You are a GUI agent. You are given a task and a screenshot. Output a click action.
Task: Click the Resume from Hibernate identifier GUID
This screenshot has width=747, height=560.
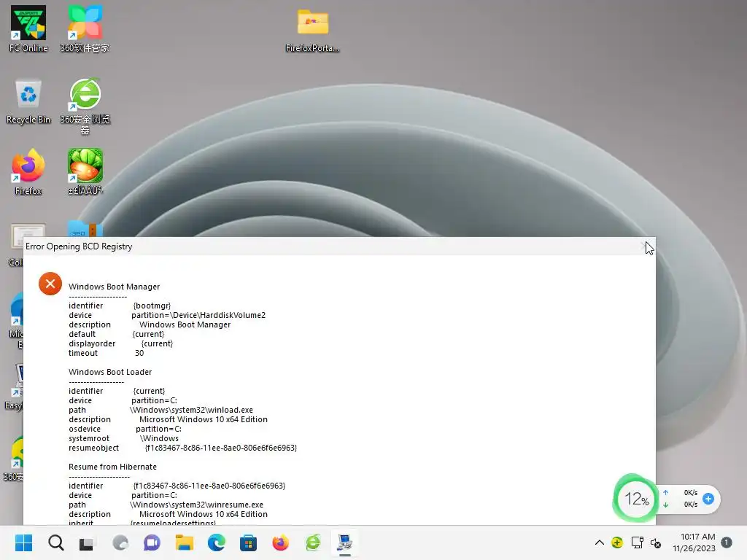209,486
